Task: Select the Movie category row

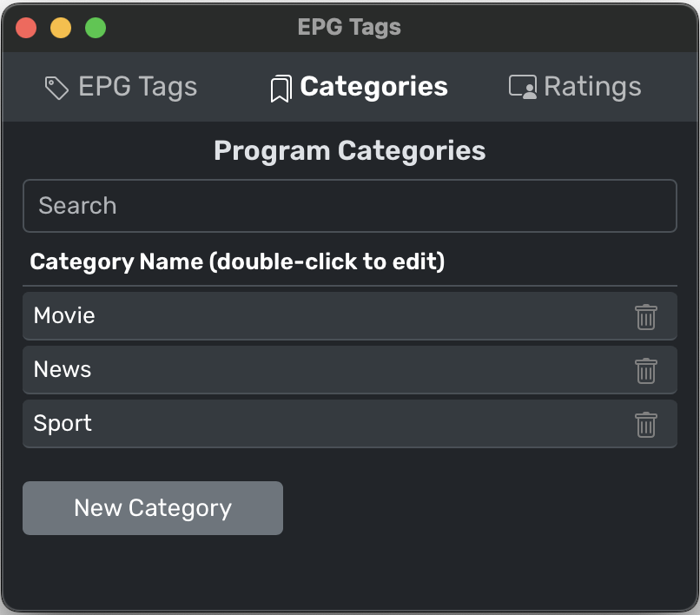Action: [x=349, y=316]
